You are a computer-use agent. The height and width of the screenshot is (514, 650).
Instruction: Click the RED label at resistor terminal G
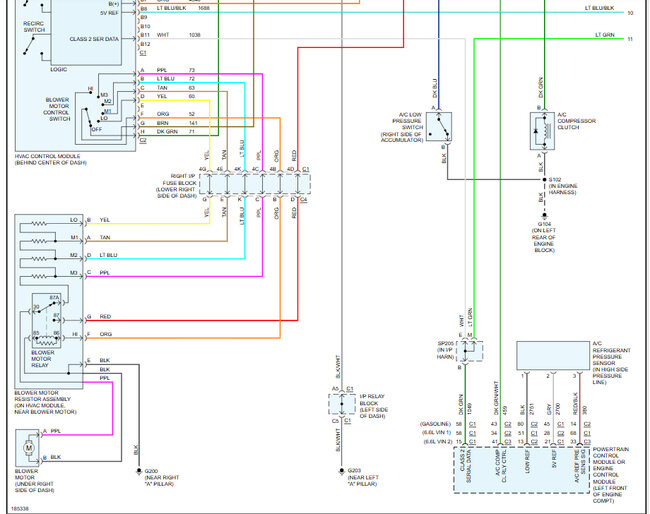[x=105, y=317]
